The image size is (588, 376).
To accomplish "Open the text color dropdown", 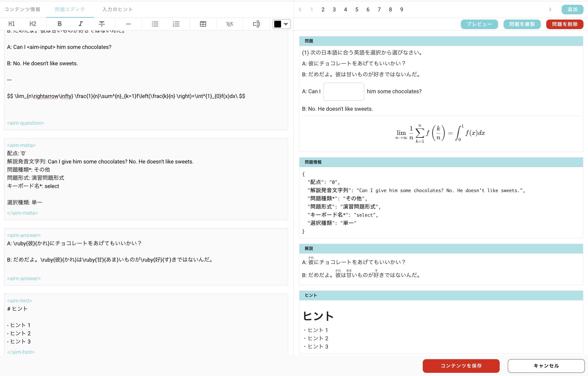I will coord(286,24).
